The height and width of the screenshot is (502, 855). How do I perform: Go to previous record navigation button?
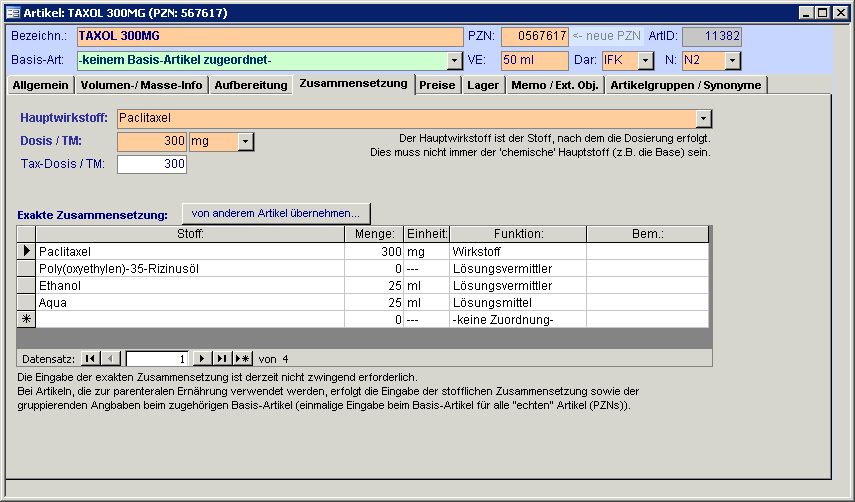111,359
